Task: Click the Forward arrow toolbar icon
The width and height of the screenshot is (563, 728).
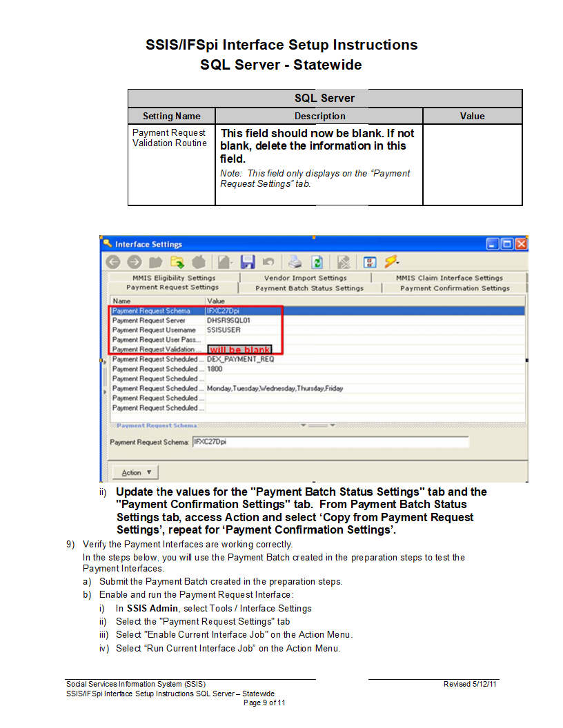Action: 135,263
